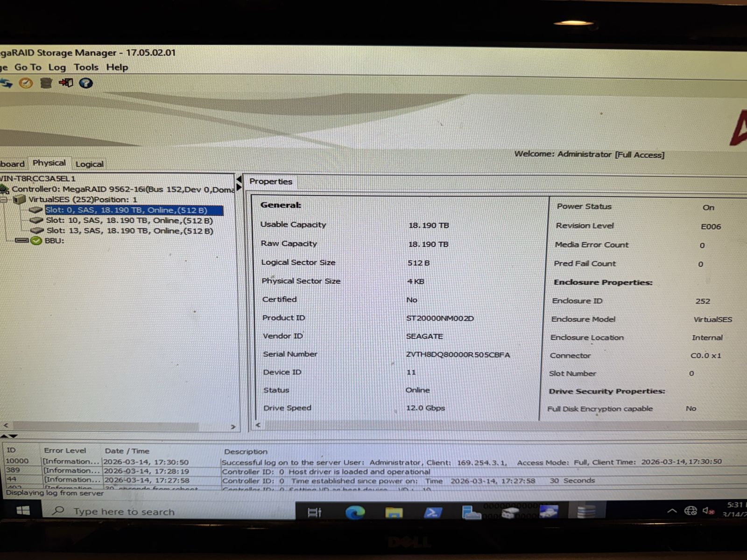The image size is (747, 560).
Task: Select the Slot 13 SAS drive
Action: point(129,231)
